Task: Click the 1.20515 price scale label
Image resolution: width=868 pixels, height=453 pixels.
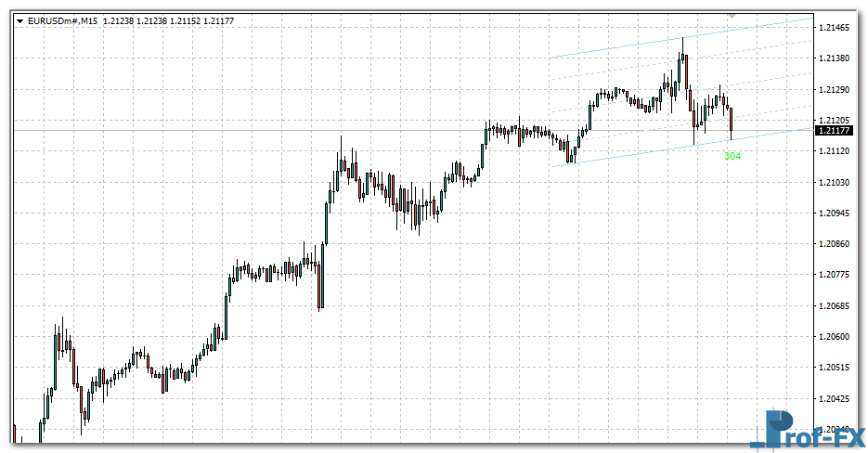Action: (x=836, y=368)
